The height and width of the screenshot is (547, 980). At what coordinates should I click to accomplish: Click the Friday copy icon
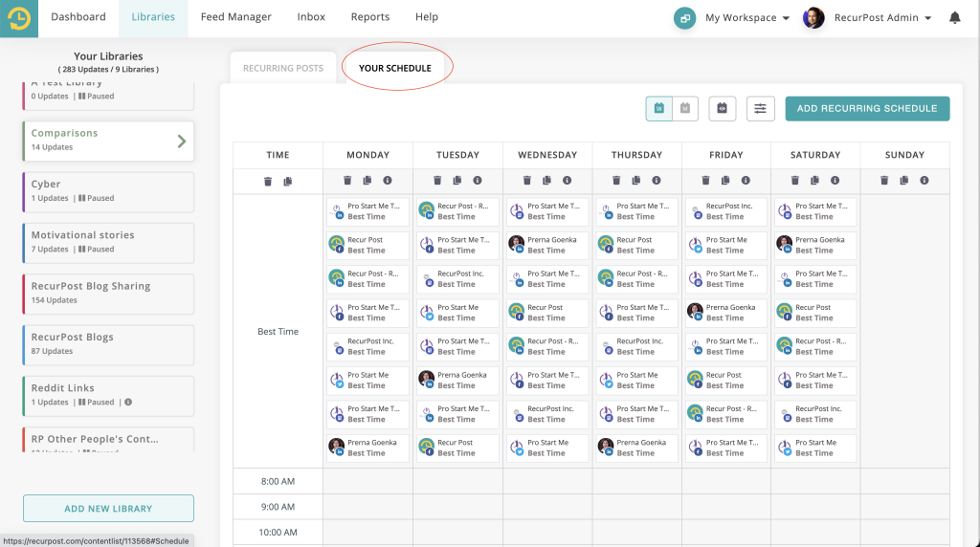[x=725, y=181]
